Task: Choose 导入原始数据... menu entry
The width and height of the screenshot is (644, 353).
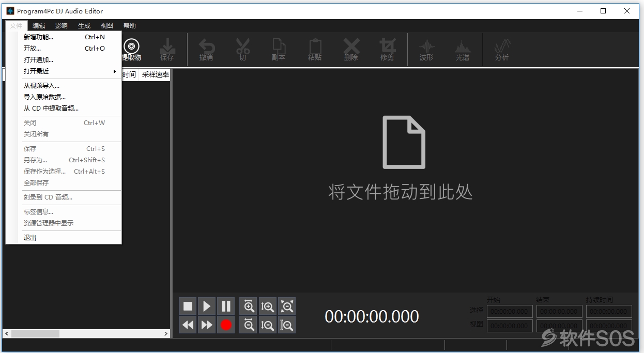Action: (x=64, y=97)
